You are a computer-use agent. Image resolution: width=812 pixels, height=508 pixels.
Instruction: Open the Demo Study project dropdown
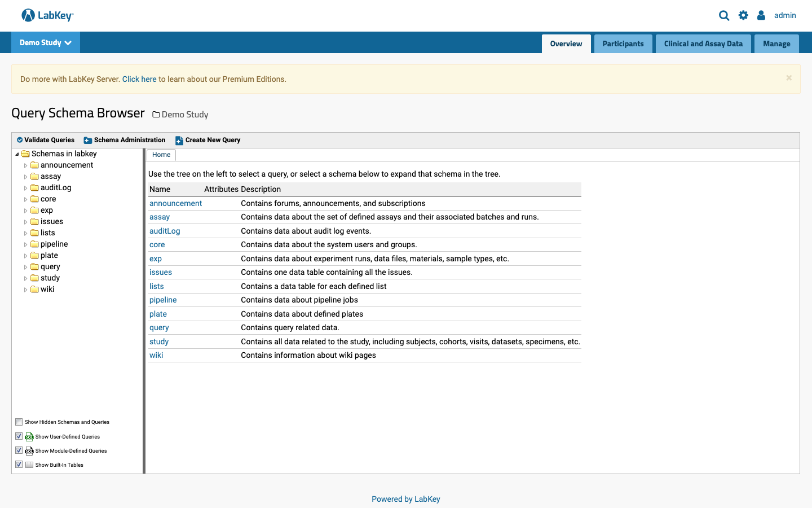[x=46, y=42]
